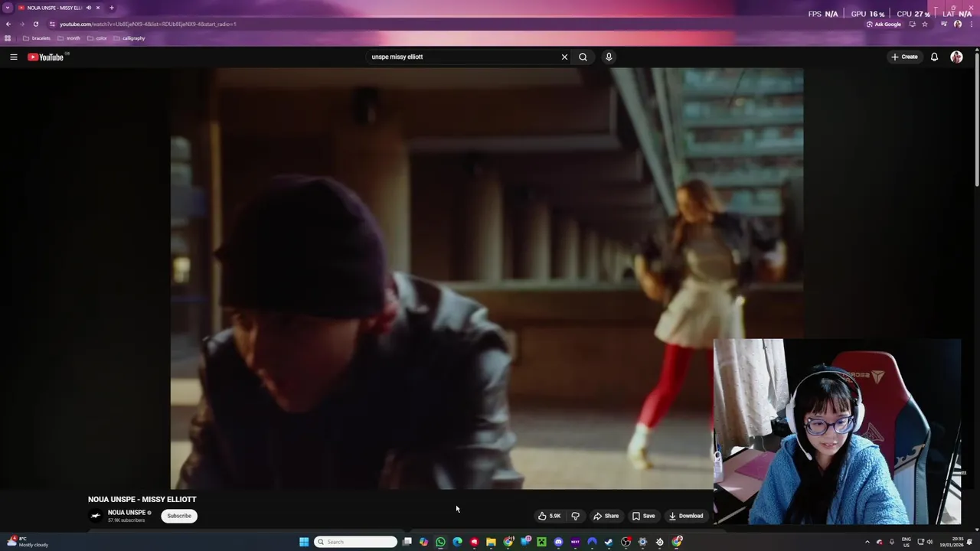Open Chrome tab search dropdown arrow

pos(8,8)
